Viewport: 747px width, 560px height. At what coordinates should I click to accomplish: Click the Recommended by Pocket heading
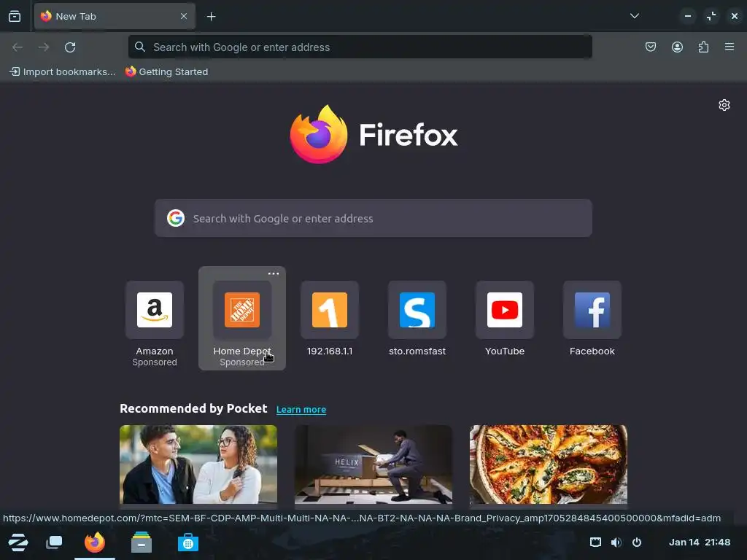(x=193, y=408)
